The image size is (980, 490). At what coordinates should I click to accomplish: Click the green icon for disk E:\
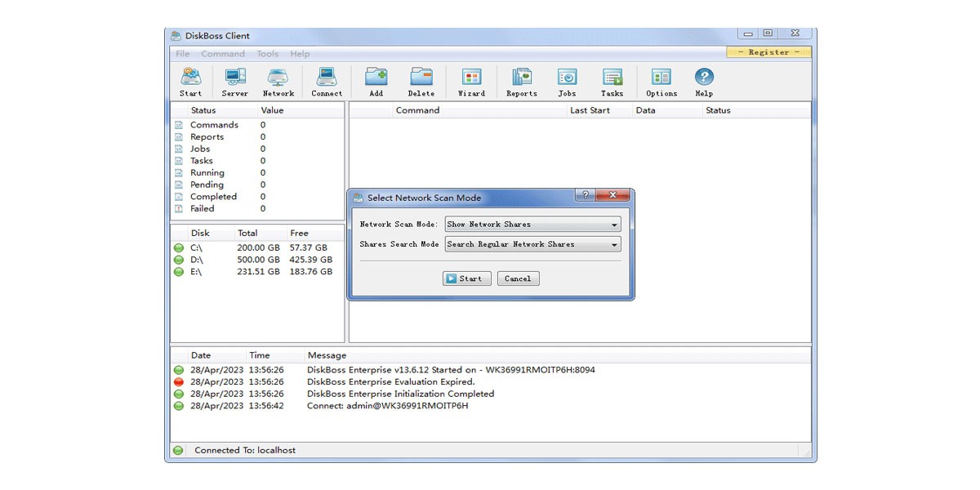[179, 272]
